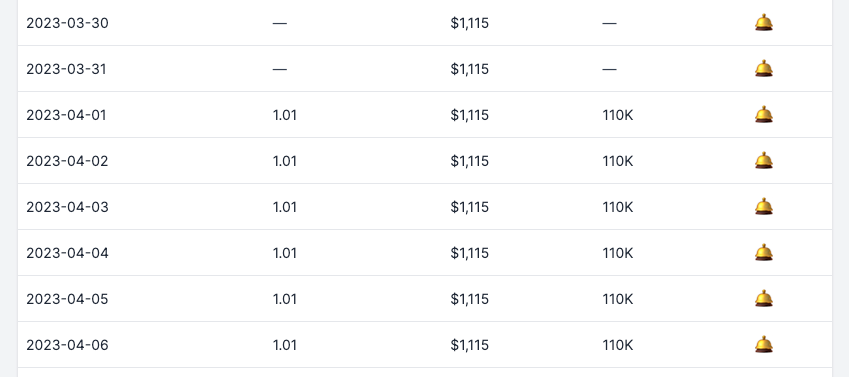Click the $1,115 price on 2023-04-06
849x377 pixels.
(469, 346)
